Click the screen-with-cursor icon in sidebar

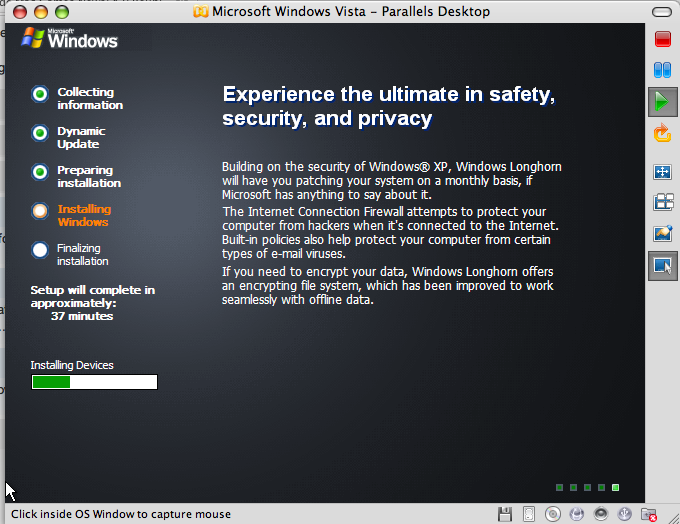[x=663, y=266]
